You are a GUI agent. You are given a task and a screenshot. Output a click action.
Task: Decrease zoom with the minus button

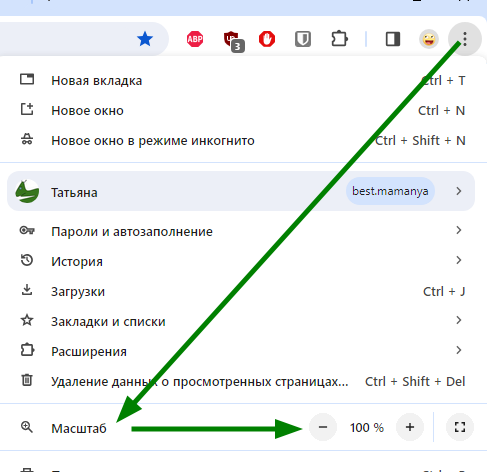pyautogui.click(x=323, y=427)
